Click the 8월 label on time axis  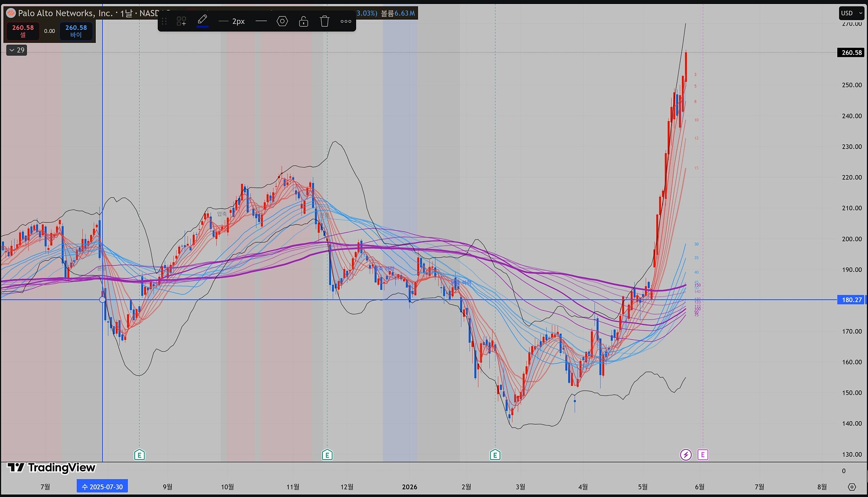pyautogui.click(x=822, y=487)
